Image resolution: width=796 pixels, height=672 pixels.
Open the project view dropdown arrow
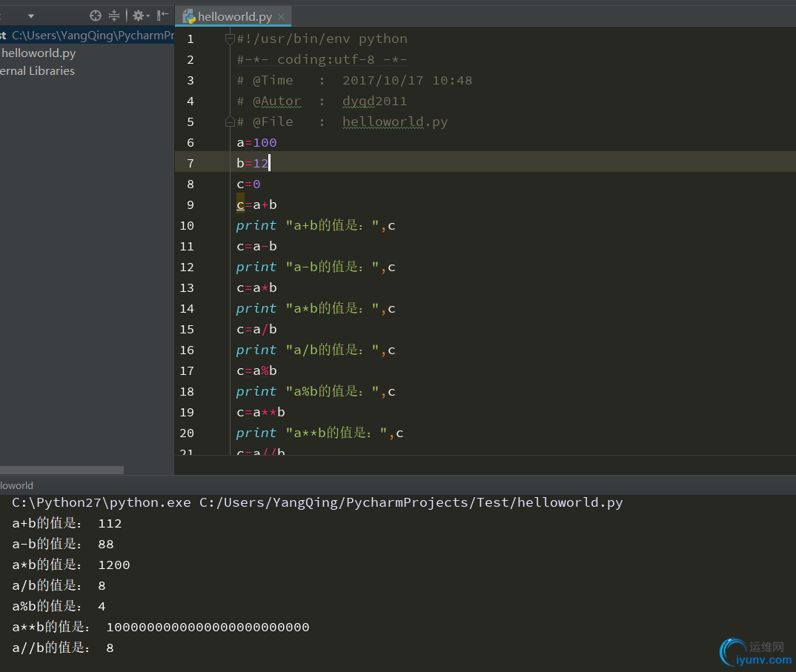tap(31, 16)
